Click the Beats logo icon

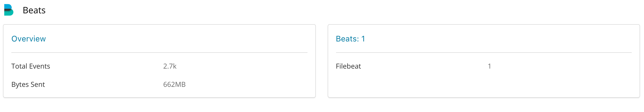coord(9,10)
